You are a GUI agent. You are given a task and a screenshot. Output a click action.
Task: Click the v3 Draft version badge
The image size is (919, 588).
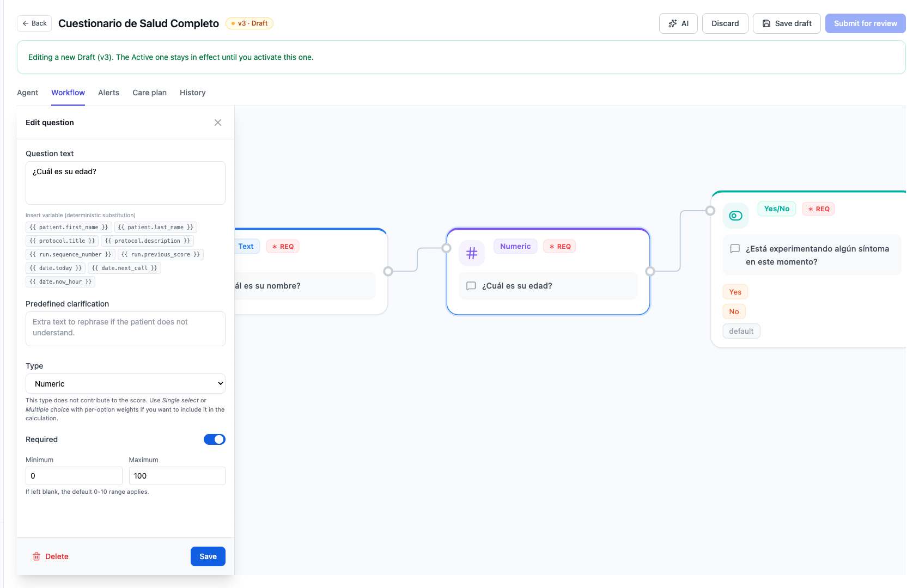pos(249,23)
